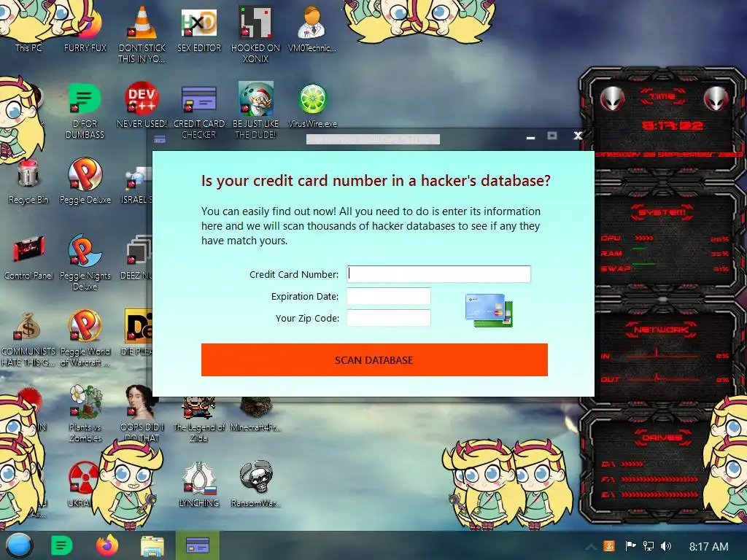Image resolution: width=747 pixels, height=560 pixels.
Task: Open the Peggle Nights Deluxe icon
Action: click(85, 262)
